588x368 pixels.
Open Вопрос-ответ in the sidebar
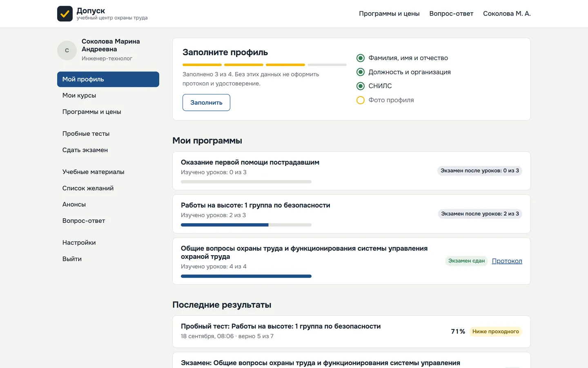[x=108, y=221]
